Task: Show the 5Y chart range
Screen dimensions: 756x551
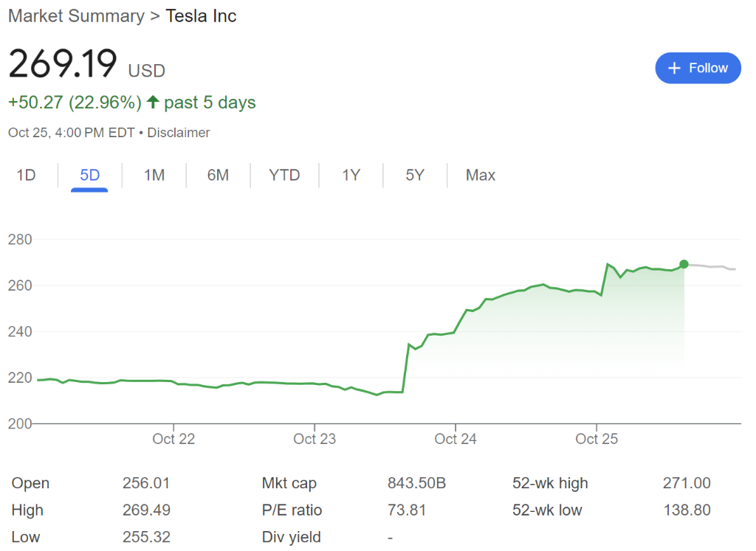Action: coord(415,175)
